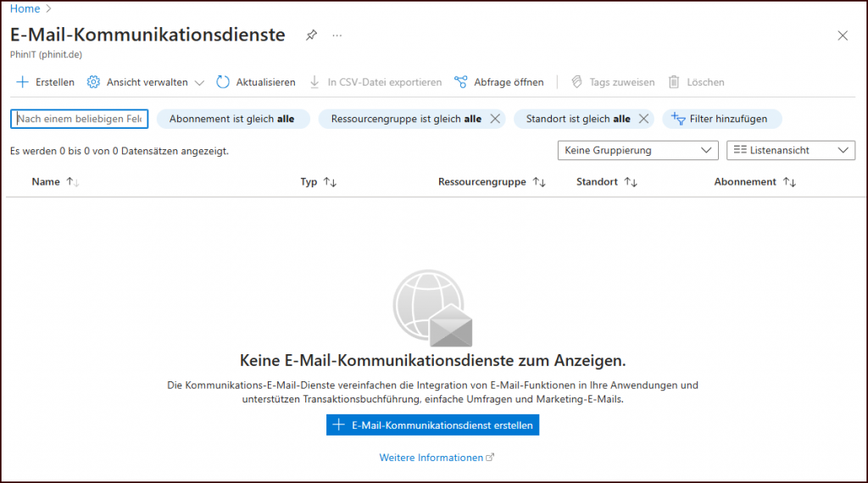
Task: Click Tags zuweisen in the toolbar
Action: (613, 82)
